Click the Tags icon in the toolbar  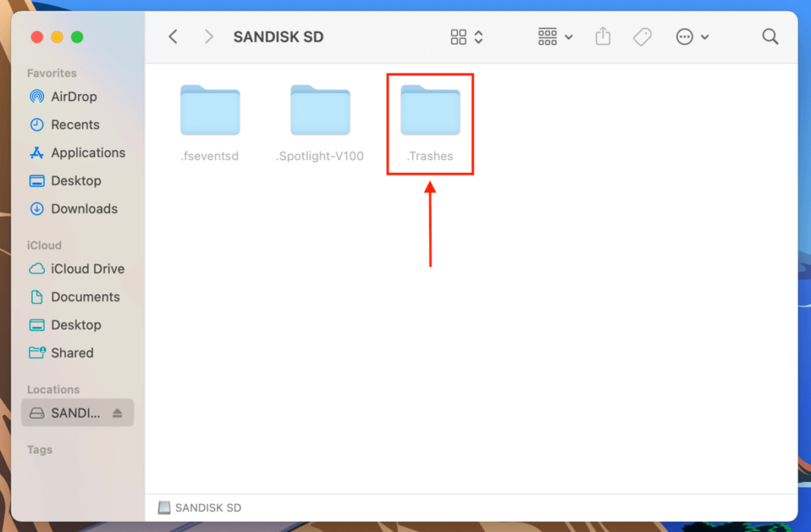pyautogui.click(x=642, y=36)
